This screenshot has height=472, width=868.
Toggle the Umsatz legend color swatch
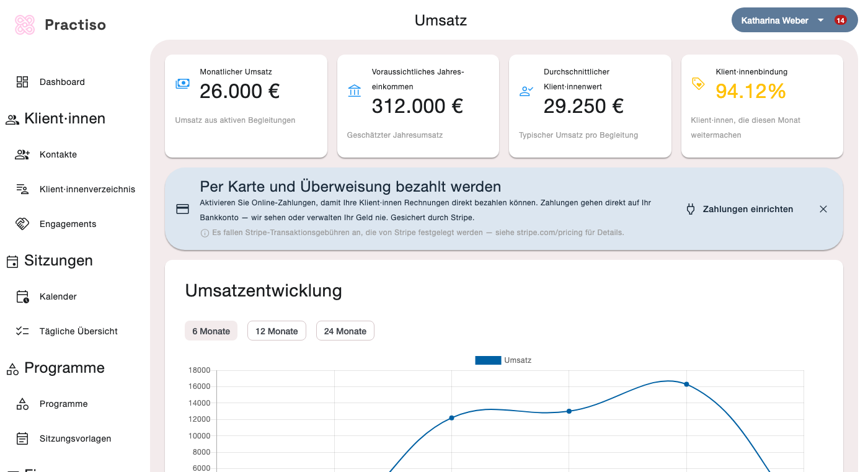(x=487, y=360)
